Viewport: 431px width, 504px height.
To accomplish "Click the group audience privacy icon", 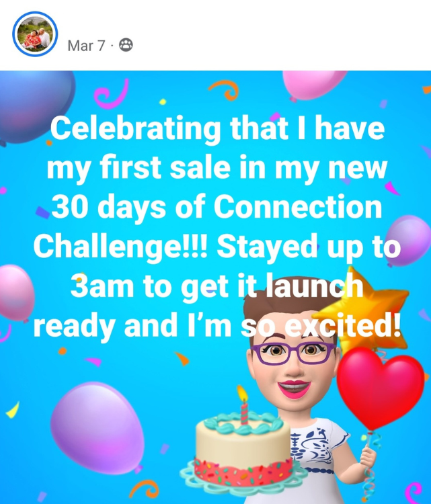I will coord(126,45).
